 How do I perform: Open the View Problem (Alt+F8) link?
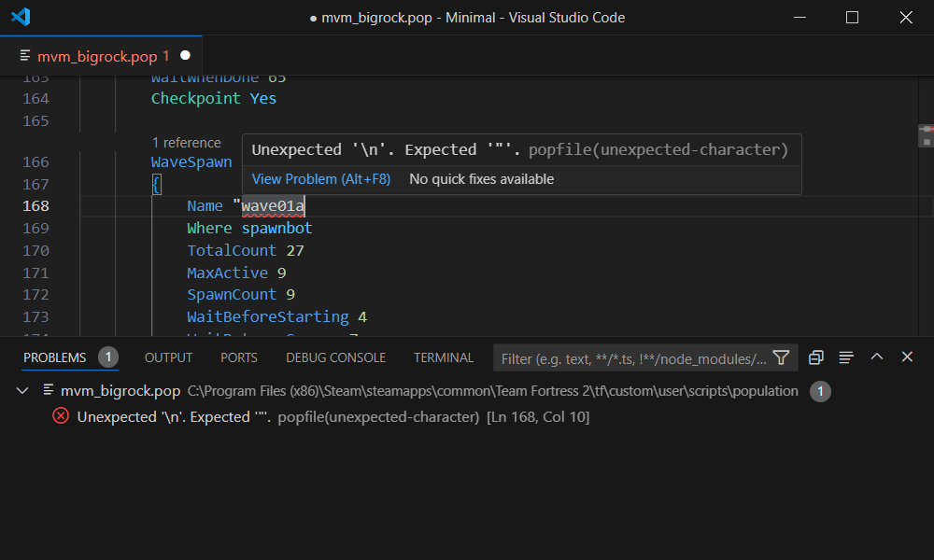pyautogui.click(x=321, y=179)
